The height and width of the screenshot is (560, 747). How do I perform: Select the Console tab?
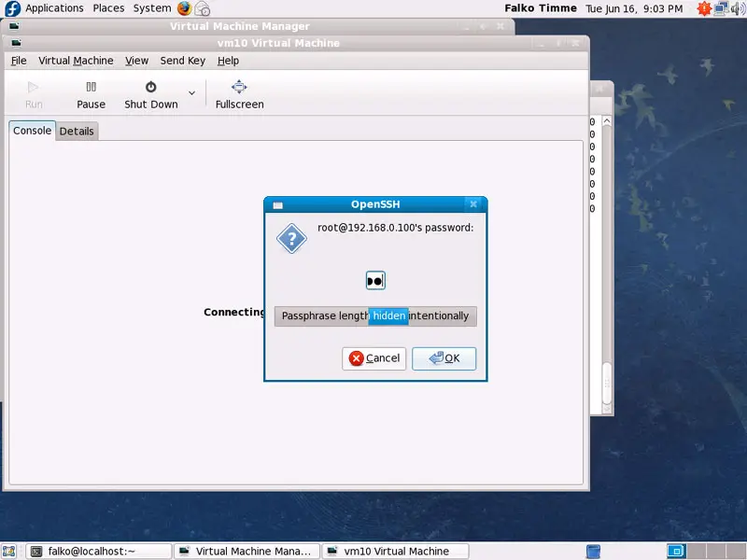(x=32, y=131)
